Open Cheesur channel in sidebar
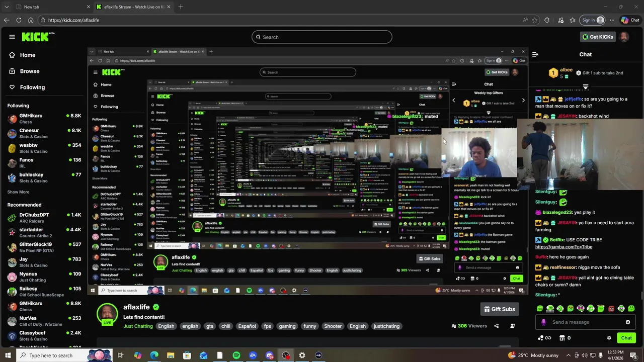Screen dimensions: 644x362 [x=44, y=133]
